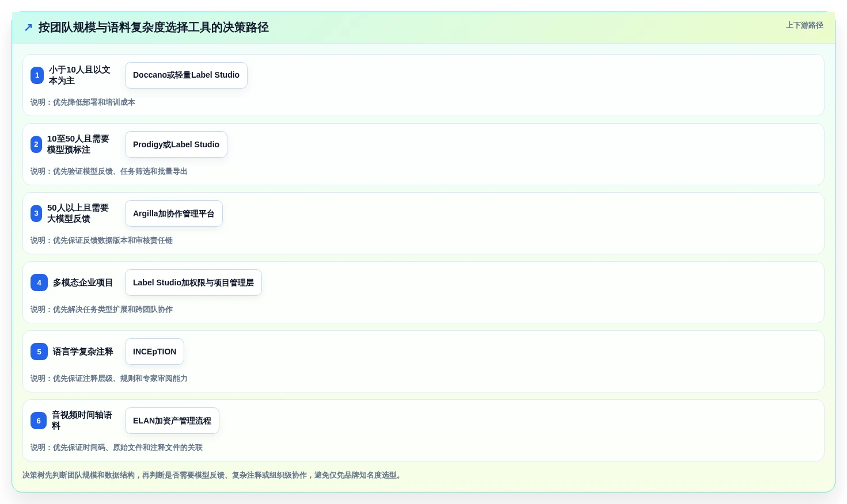This screenshot has width=847, height=504.
Task: Select step number 4 badge
Action: pos(39,282)
